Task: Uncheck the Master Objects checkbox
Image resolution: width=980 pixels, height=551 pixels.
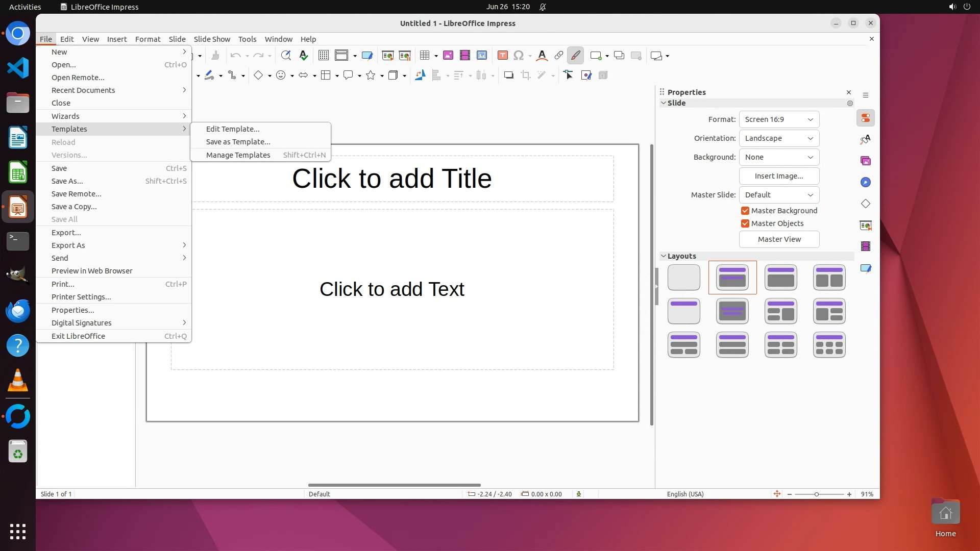Action: [x=745, y=223]
